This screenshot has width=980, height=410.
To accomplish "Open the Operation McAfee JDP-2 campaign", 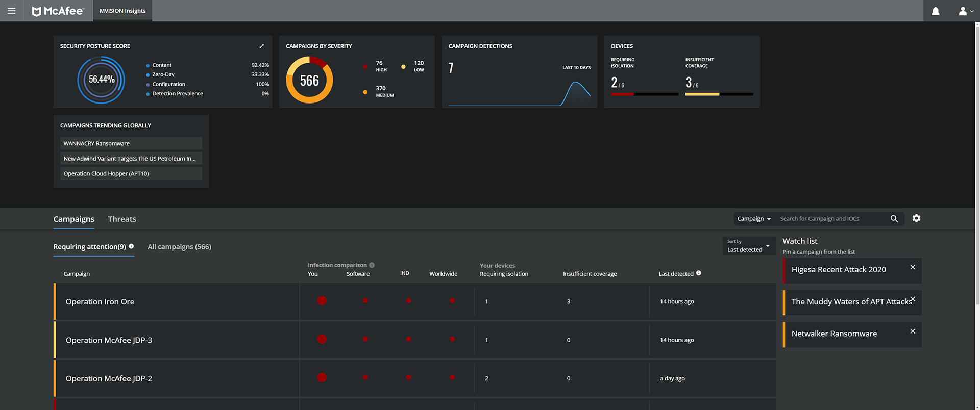I will [109, 378].
